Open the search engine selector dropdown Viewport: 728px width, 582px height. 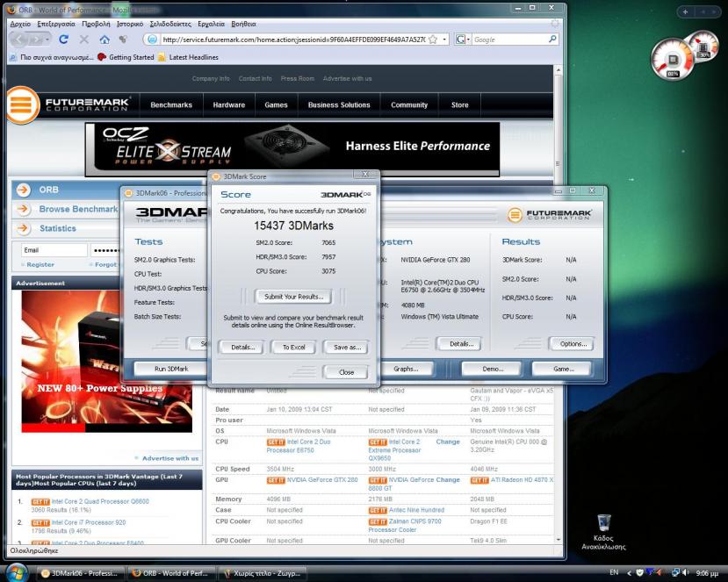(x=463, y=40)
